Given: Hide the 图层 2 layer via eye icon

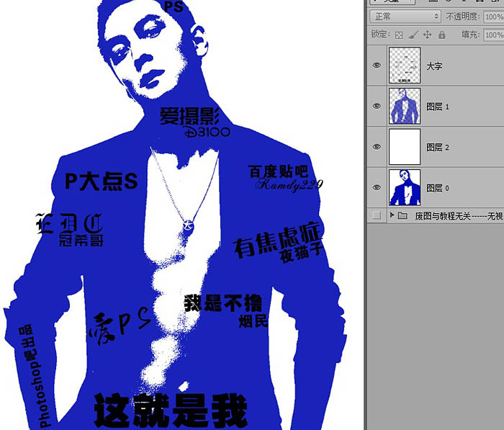Looking at the screenshot, I should (377, 147).
